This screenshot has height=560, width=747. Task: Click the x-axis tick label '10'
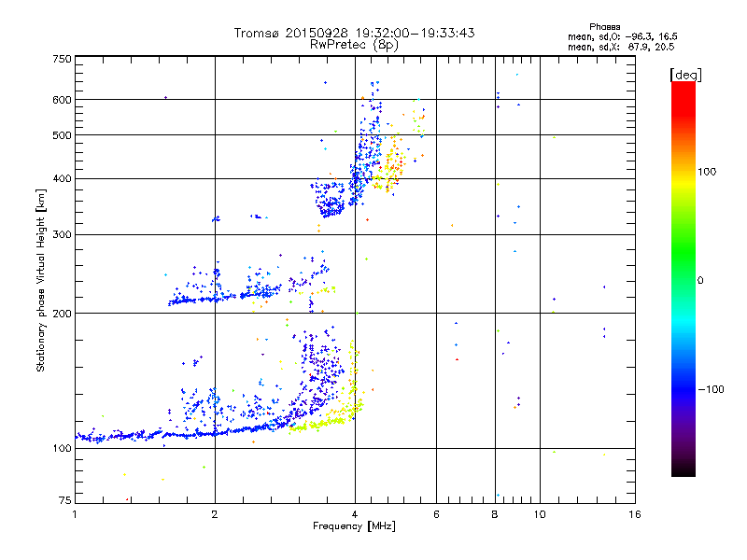(x=540, y=514)
